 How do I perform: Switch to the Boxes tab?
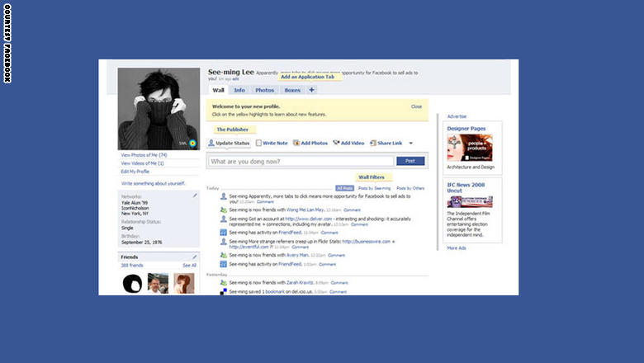pos(292,90)
